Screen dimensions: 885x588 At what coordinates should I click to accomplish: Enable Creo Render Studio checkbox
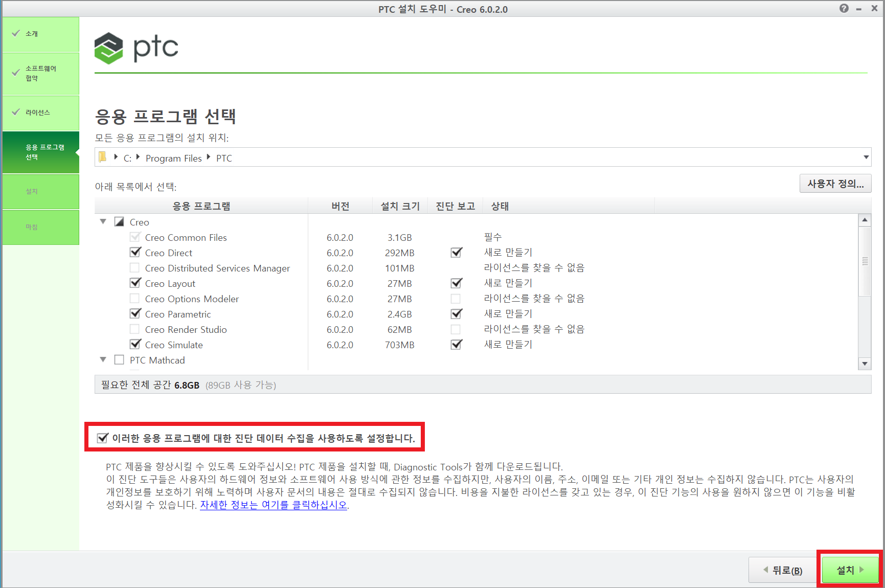click(x=134, y=329)
